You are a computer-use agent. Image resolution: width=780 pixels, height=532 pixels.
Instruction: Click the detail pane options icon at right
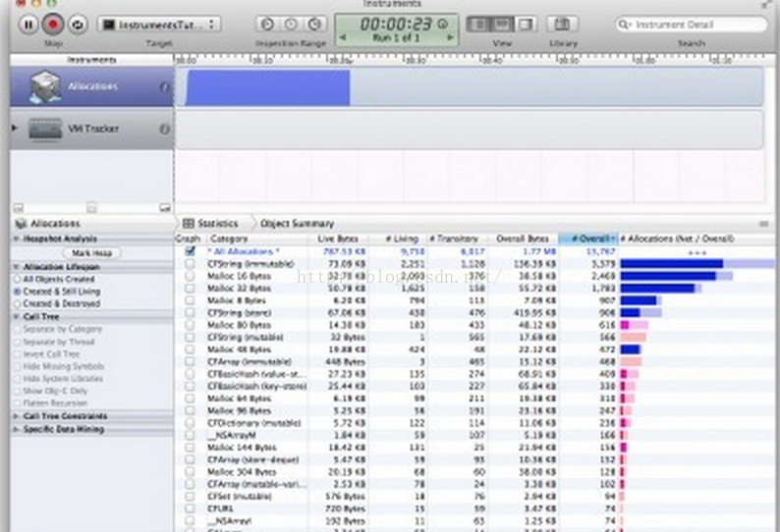click(x=763, y=224)
